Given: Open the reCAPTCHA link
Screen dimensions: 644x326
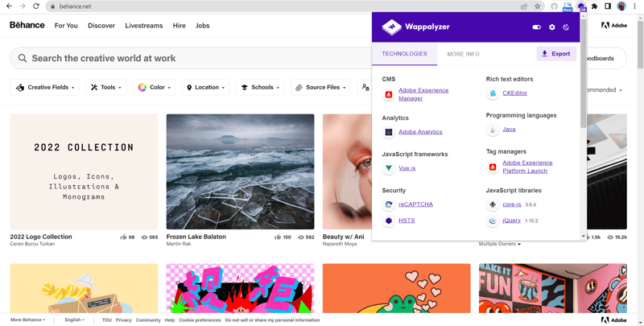Looking at the screenshot, I should point(415,204).
